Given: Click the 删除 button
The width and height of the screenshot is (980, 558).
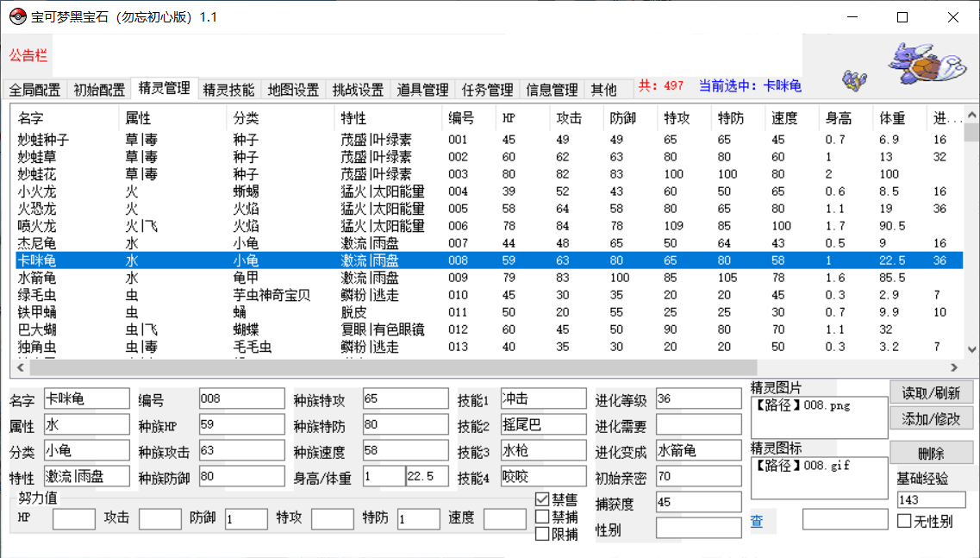Looking at the screenshot, I should pos(931,453).
